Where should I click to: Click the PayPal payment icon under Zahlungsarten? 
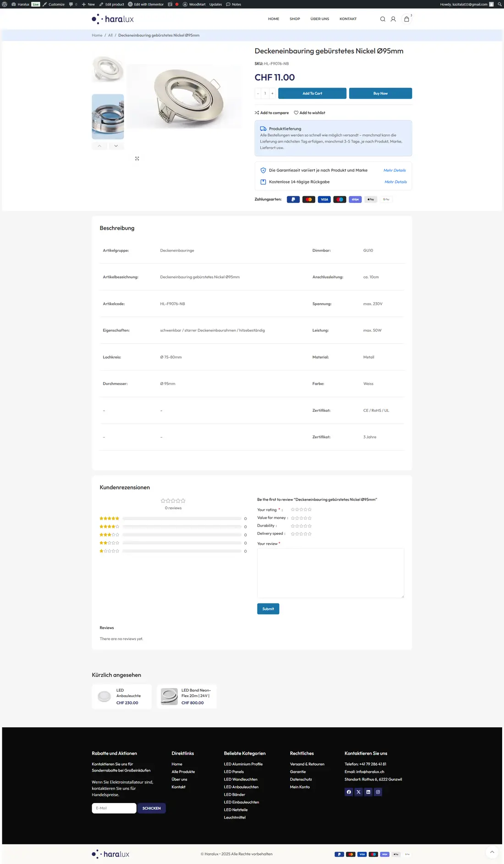click(293, 199)
